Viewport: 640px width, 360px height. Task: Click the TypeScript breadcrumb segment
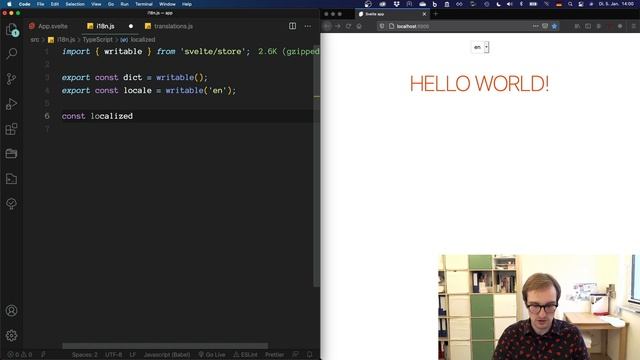pos(97,40)
